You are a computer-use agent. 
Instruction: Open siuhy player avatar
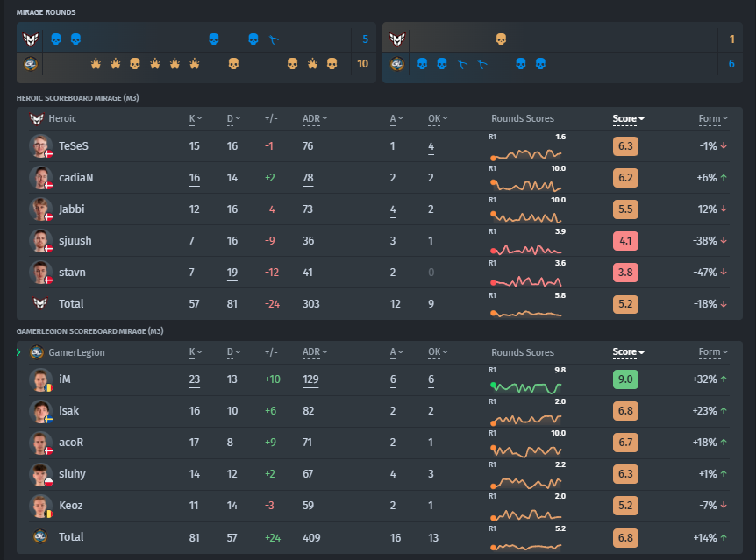point(40,474)
